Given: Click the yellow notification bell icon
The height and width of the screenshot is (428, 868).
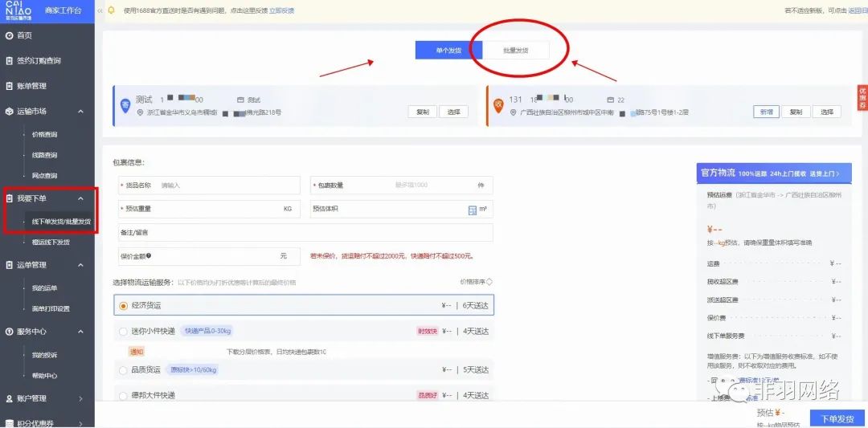Looking at the screenshot, I should click(111, 10).
